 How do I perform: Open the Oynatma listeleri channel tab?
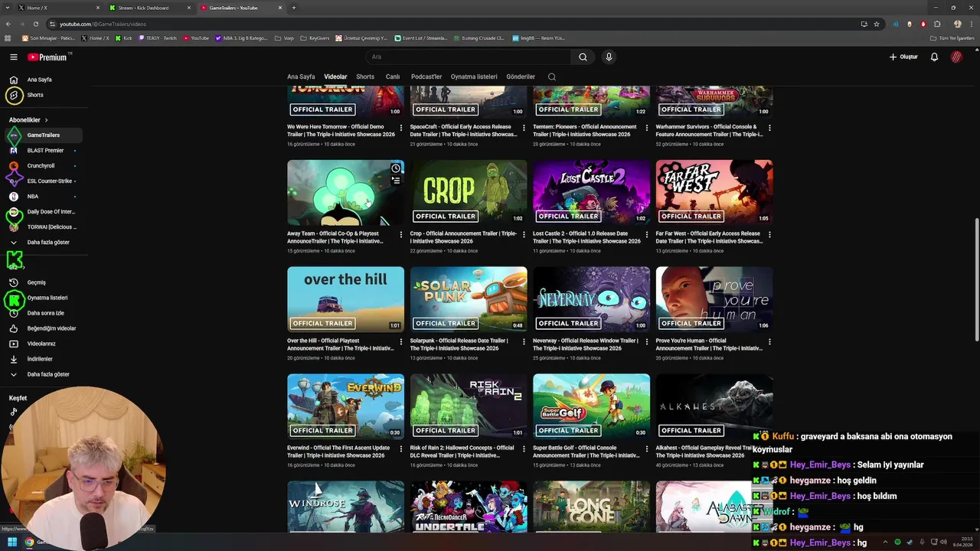pyautogui.click(x=474, y=77)
